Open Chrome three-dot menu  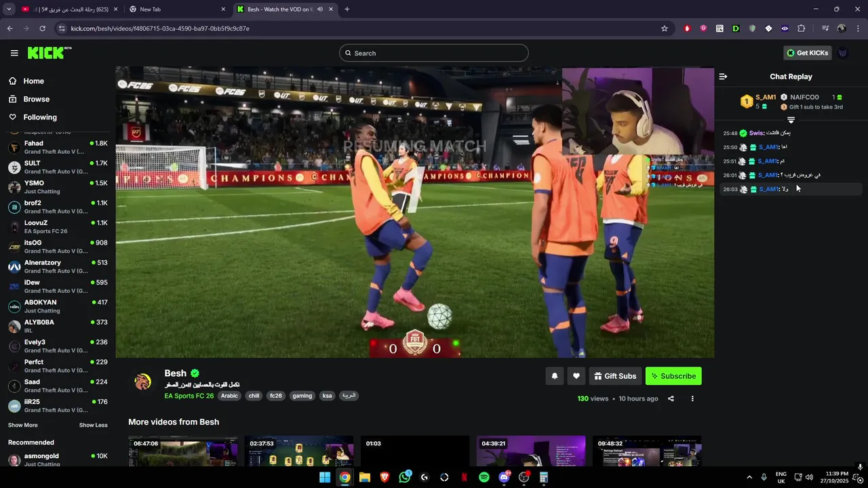(x=859, y=28)
